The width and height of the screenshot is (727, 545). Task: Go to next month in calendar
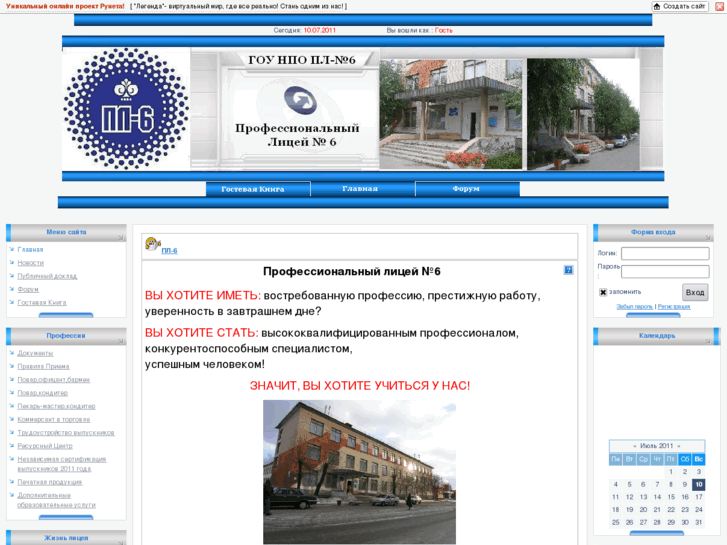679,446
